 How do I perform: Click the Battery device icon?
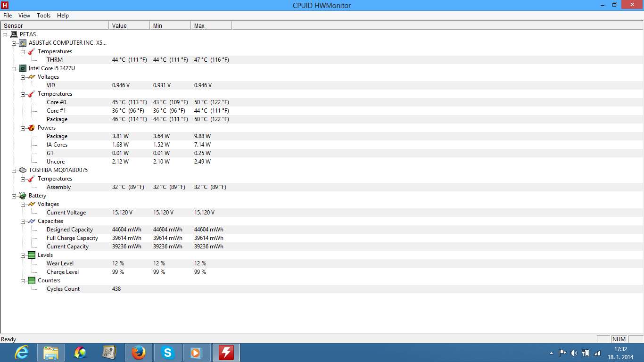(23, 196)
